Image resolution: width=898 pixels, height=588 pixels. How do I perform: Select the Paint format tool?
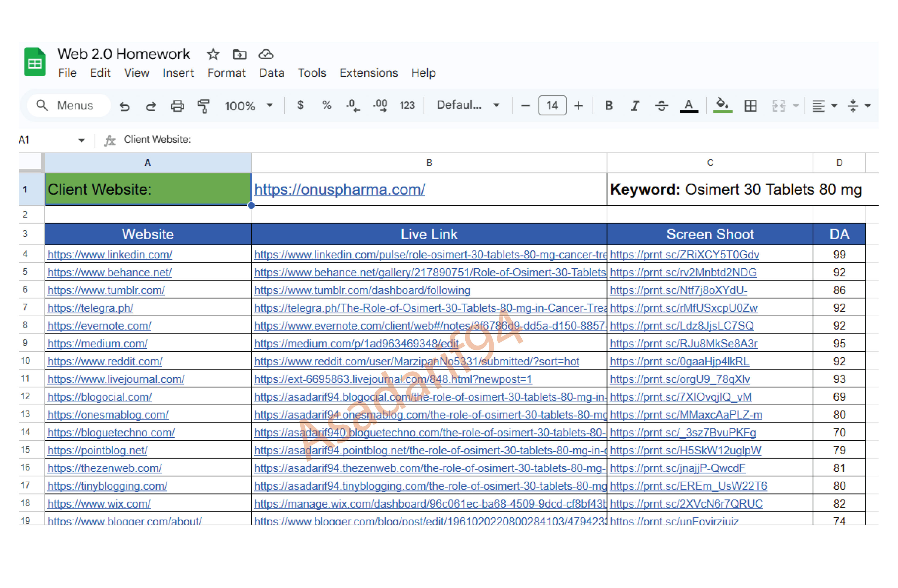pyautogui.click(x=204, y=106)
